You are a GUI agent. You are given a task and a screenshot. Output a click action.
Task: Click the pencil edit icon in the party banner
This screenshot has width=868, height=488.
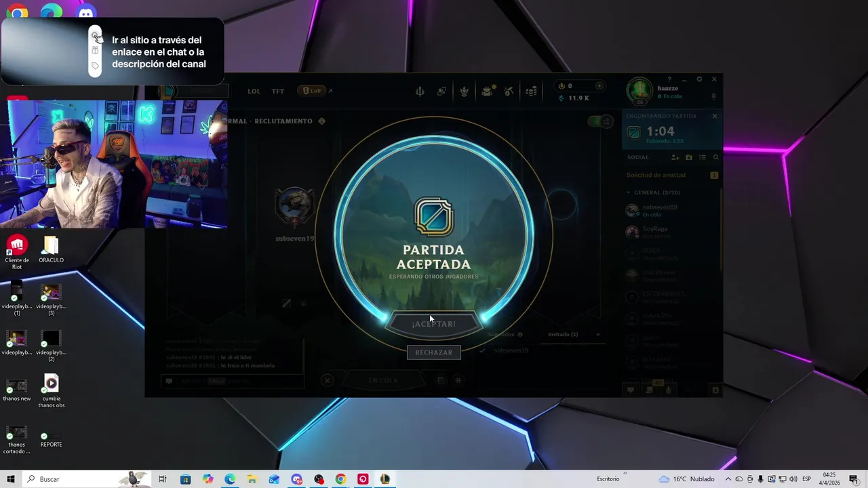click(286, 303)
